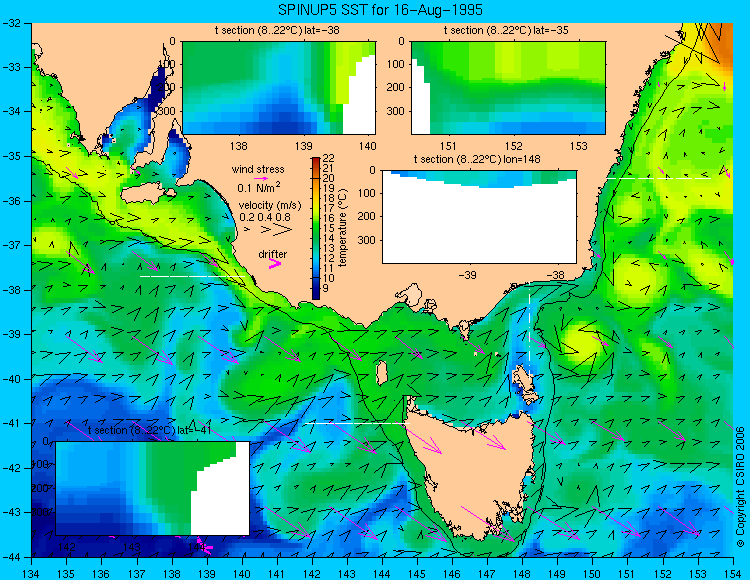Image resolution: width=750 pixels, height=580 pixels.
Task: Click the 150 longitude tick on the bottom axis
Action: (592, 574)
